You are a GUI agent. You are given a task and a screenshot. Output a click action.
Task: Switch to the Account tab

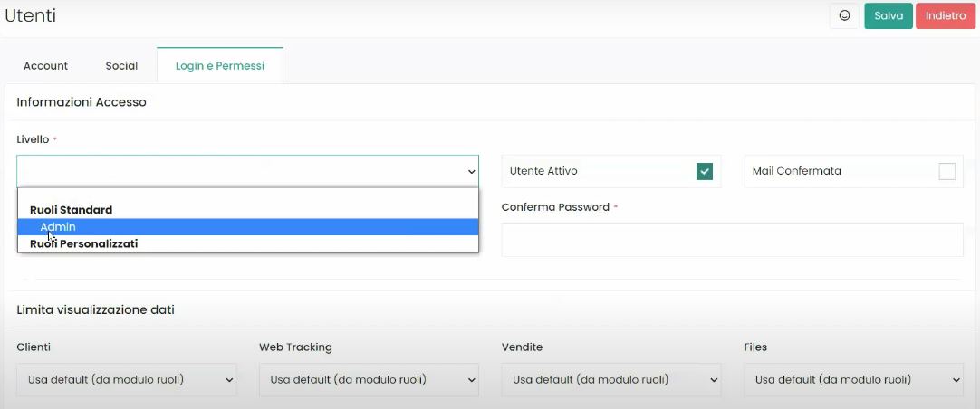click(46, 66)
